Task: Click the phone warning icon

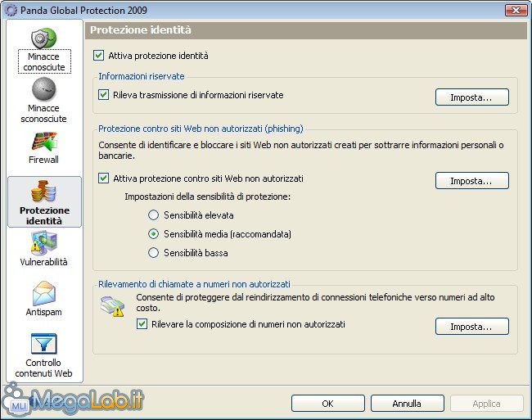Action: tap(112, 306)
